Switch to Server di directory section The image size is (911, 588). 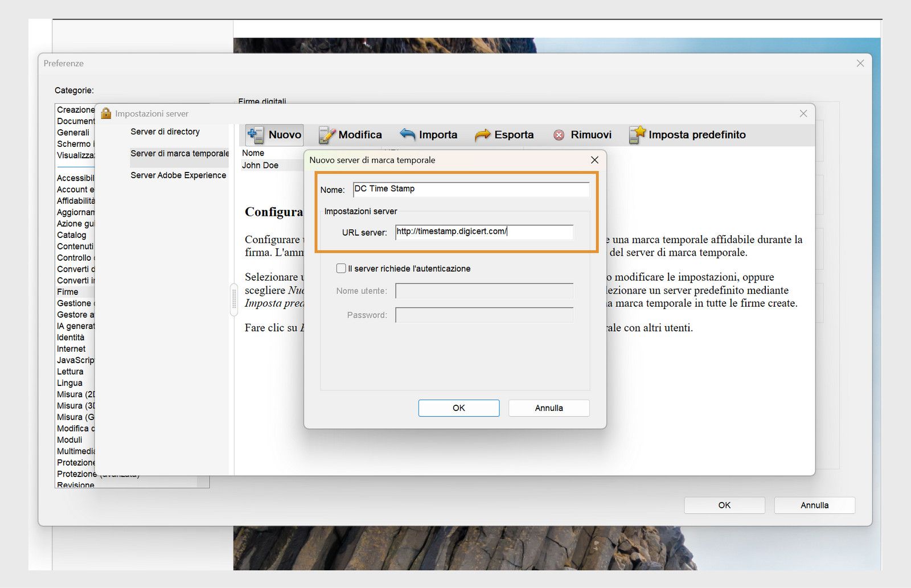point(165,131)
